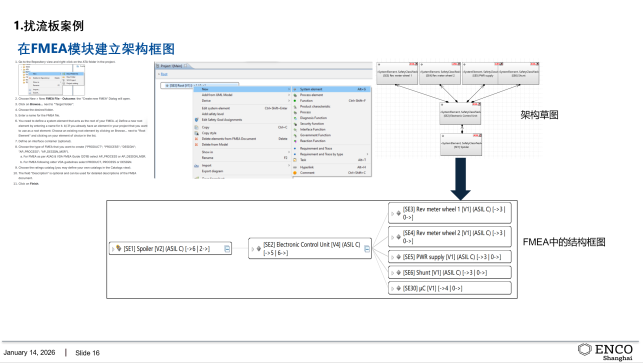Click the Edit Safety Goal Assignments shield icon

[196, 120]
